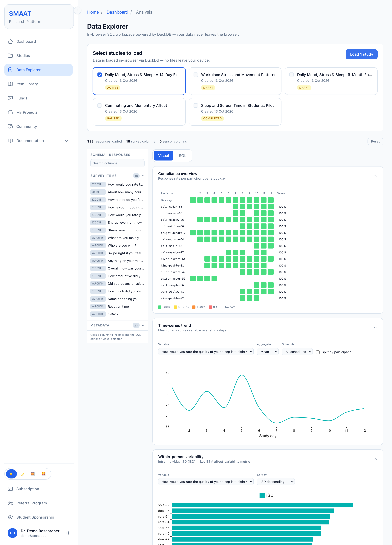The width and height of the screenshot is (392, 545).
Task: Click the yellow 50–79% legend swatch
Action: coord(175,307)
